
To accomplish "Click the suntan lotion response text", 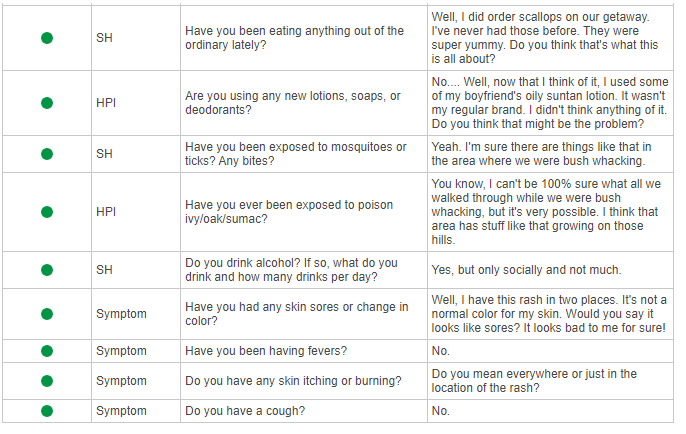I will tap(550, 103).
